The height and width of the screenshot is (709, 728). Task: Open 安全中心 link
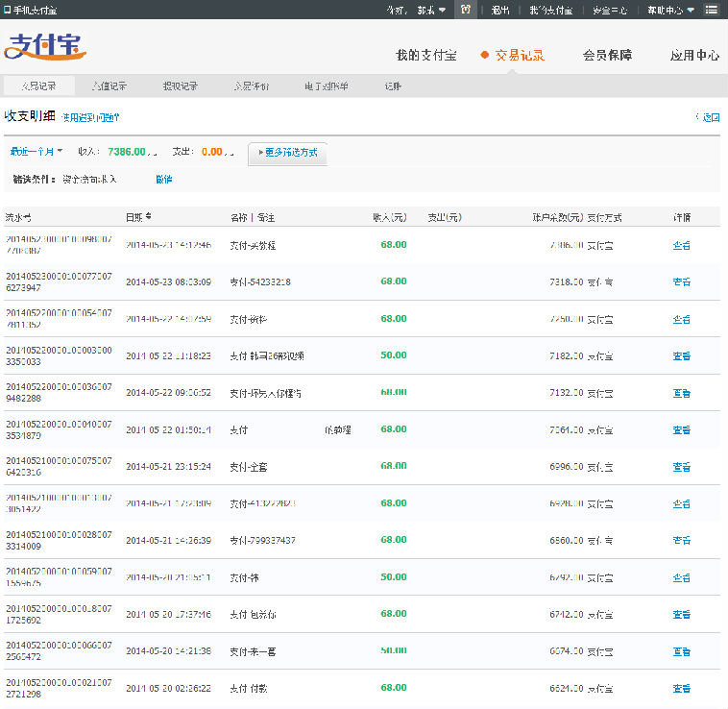point(610,10)
